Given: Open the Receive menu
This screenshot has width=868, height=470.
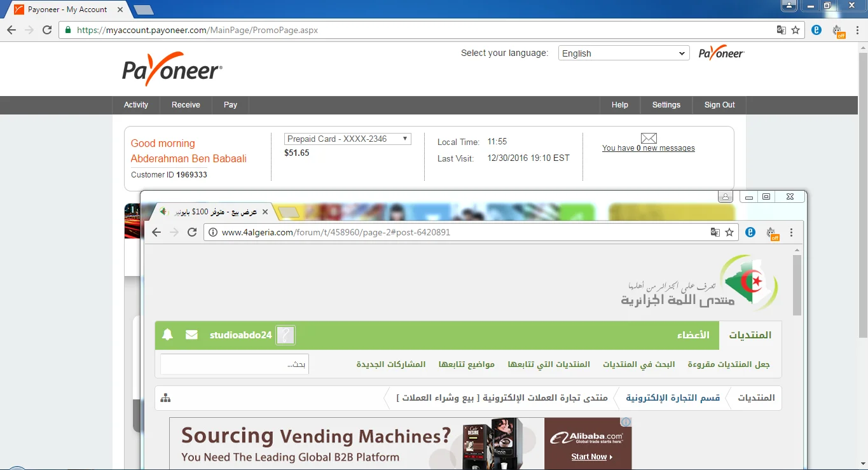Looking at the screenshot, I should tap(186, 105).
